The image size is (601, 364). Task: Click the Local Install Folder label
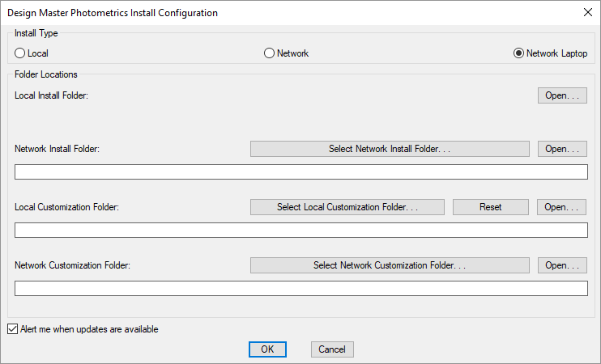51,95
